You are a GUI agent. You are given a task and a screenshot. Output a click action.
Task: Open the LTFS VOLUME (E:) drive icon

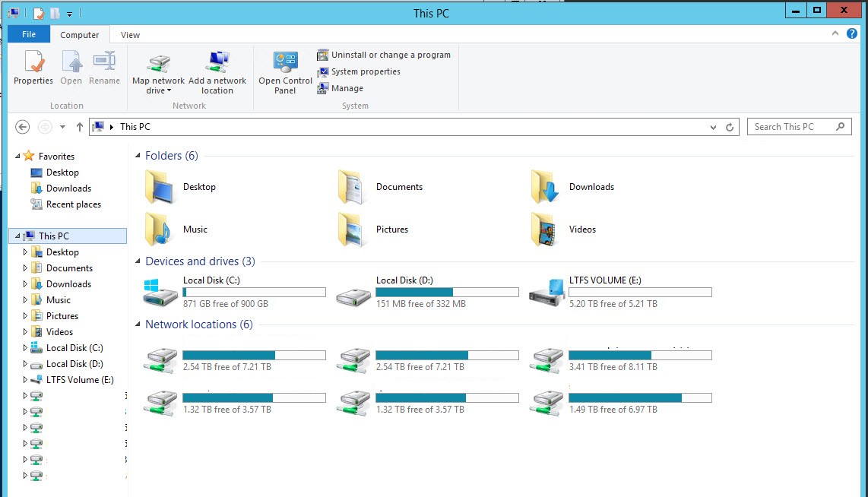[x=546, y=293]
